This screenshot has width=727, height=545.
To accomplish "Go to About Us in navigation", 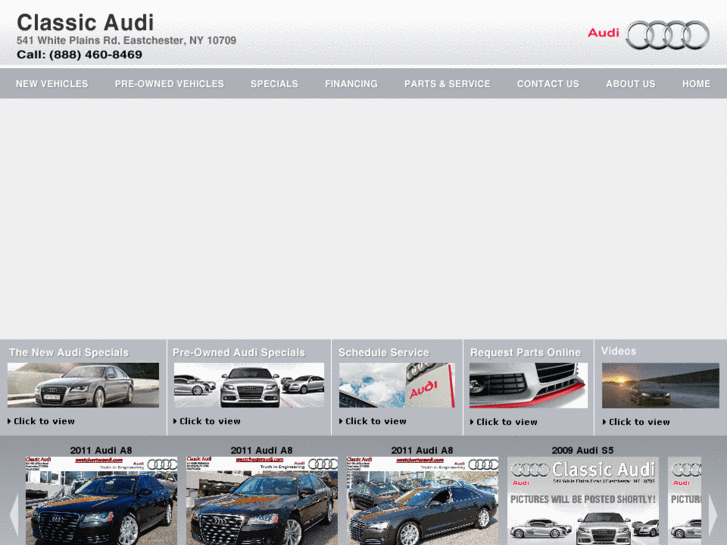I will coord(631,84).
